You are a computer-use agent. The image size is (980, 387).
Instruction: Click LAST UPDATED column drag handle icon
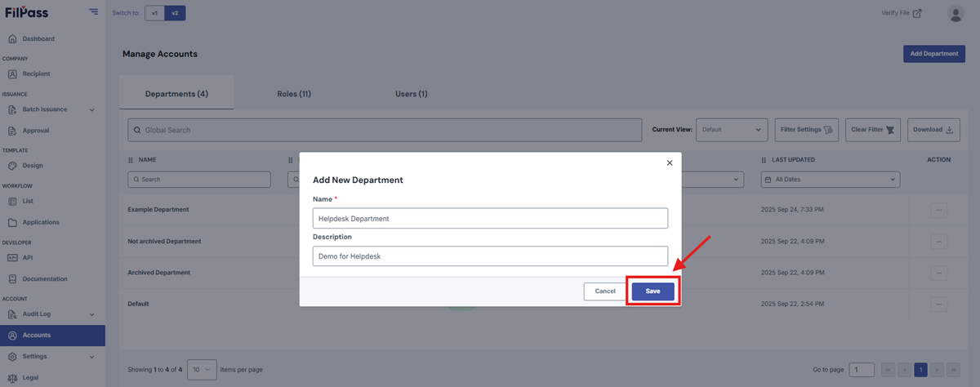[x=764, y=160]
